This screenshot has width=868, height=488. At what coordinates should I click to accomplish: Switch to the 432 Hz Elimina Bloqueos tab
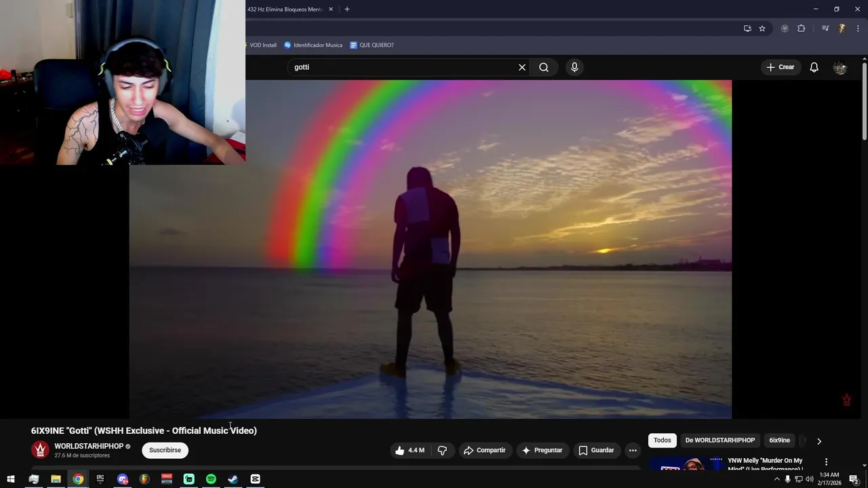click(x=285, y=9)
